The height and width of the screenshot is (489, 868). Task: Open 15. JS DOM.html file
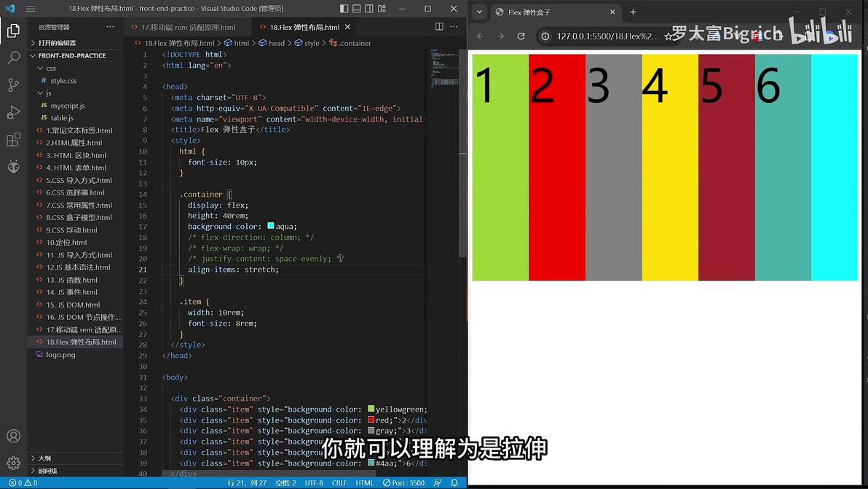click(x=73, y=305)
